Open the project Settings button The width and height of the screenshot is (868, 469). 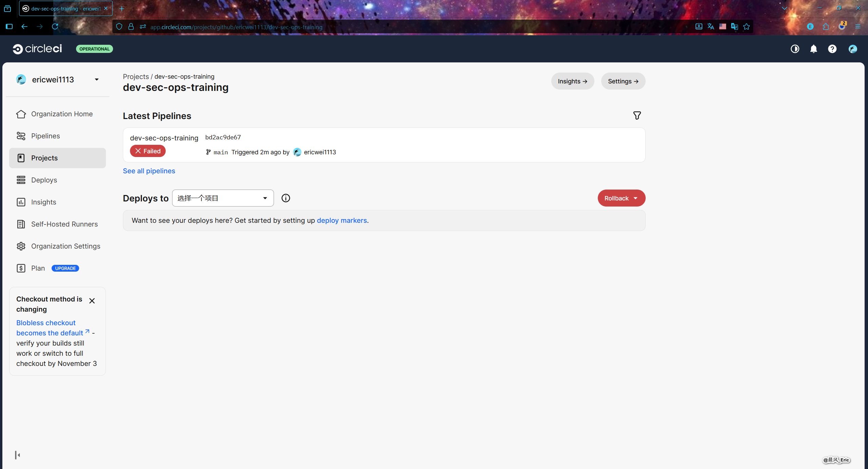(623, 81)
